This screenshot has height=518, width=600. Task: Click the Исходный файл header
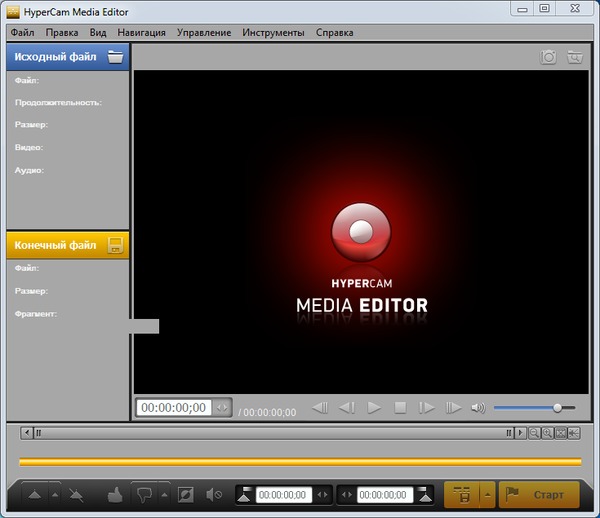[56, 57]
